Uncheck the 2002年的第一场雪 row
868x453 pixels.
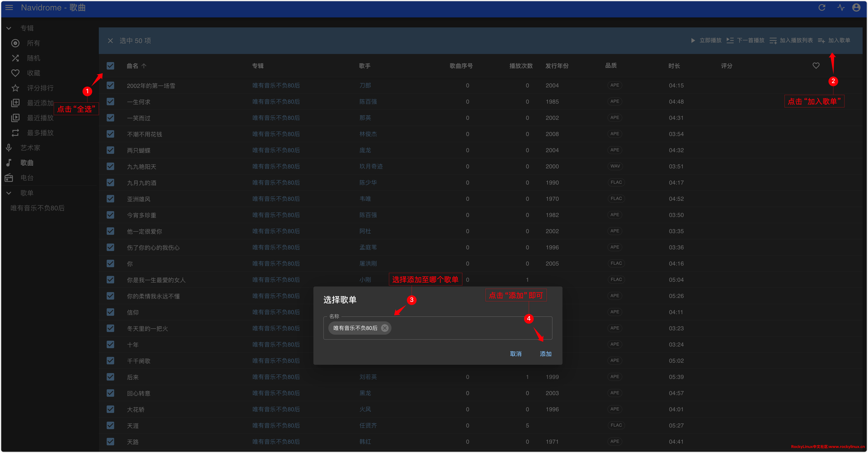[x=110, y=85]
